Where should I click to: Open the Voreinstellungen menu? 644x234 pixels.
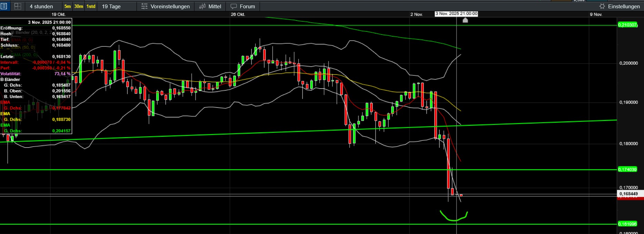pos(170,7)
